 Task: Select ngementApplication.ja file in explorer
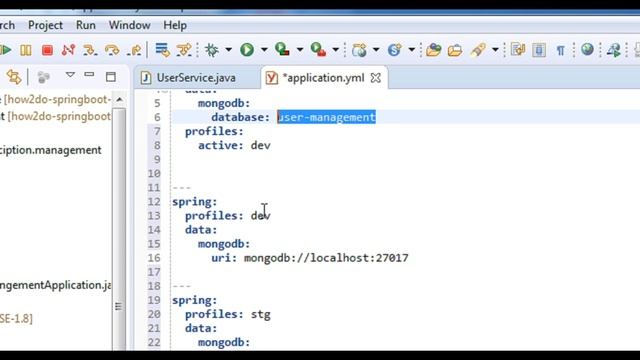pyautogui.click(x=55, y=285)
